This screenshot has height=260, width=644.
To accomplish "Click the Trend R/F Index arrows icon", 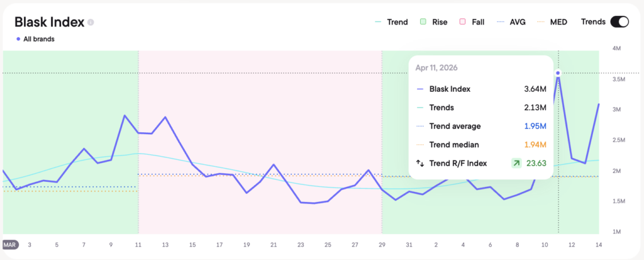I will pos(419,163).
